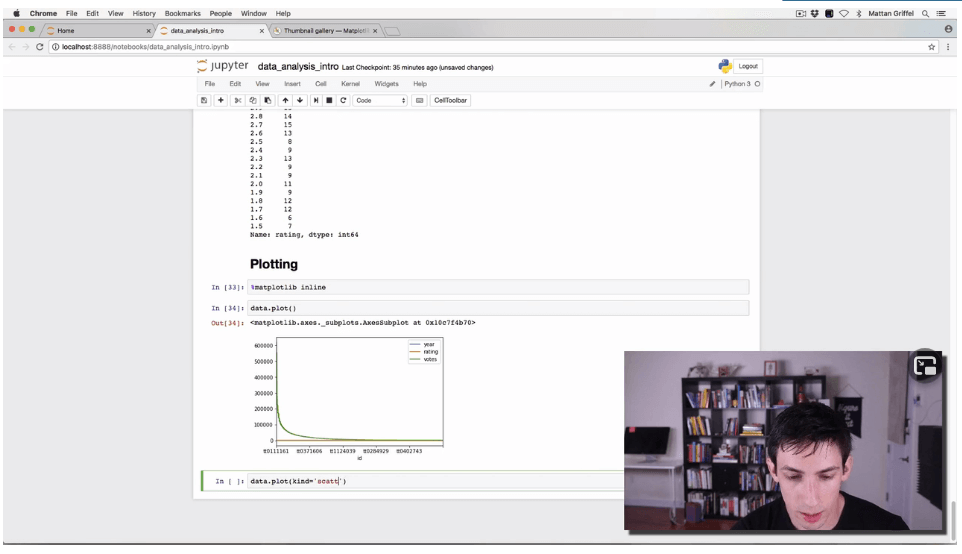Open the command palette keyboard icon
The width and height of the screenshot is (962, 554).
point(420,101)
